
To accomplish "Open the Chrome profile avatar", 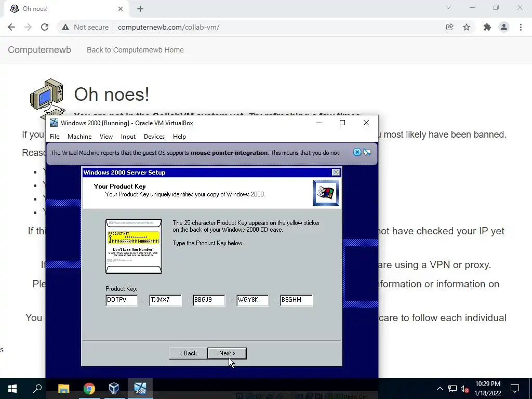I will tap(504, 27).
